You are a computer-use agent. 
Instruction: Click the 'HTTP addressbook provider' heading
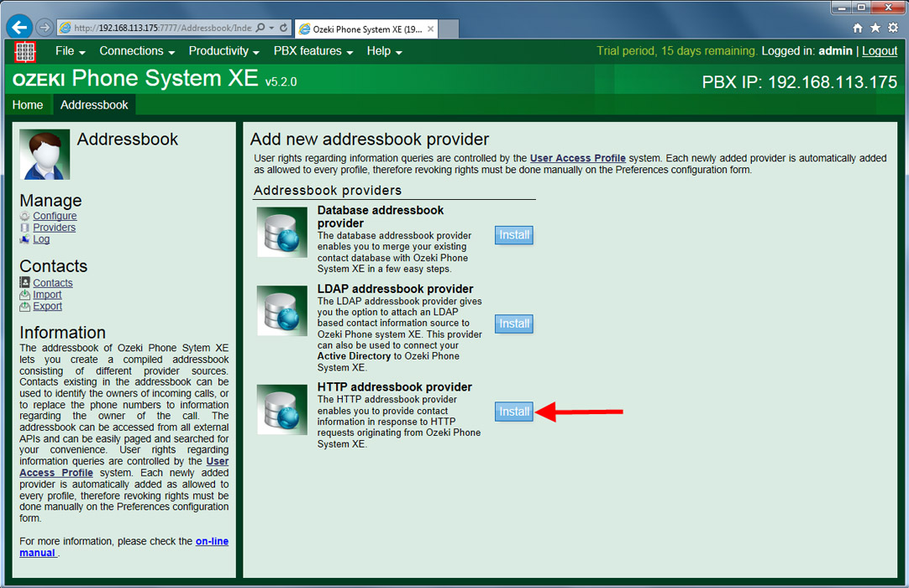click(394, 386)
